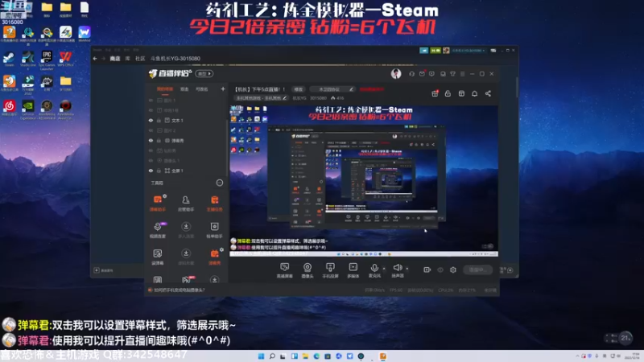Image resolution: width=644 pixels, height=362 pixels.
Task: Switch to second scene tab
Action: [x=184, y=89]
